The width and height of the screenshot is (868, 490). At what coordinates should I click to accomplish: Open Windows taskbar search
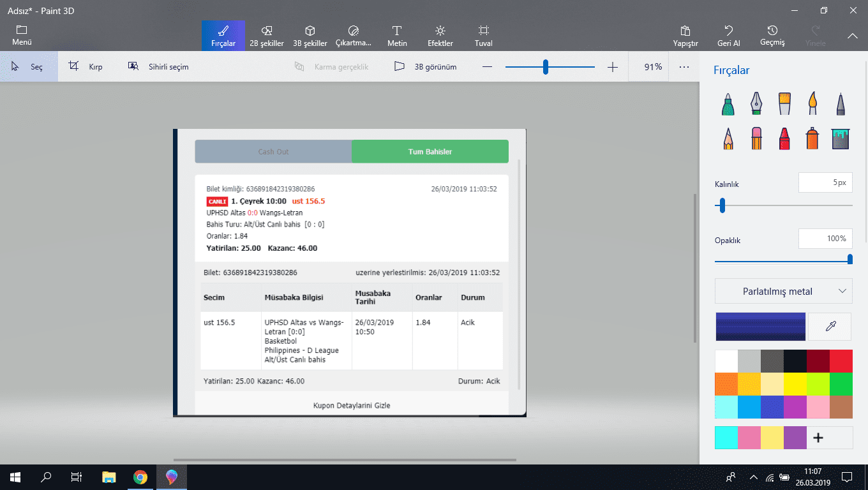[46, 477]
